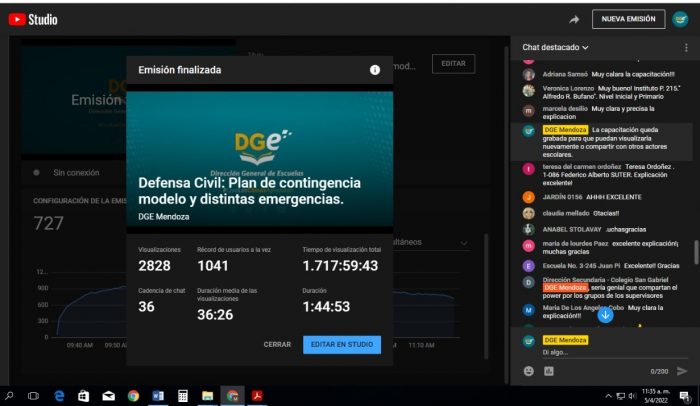Click the Di algo... chat input field

point(615,352)
